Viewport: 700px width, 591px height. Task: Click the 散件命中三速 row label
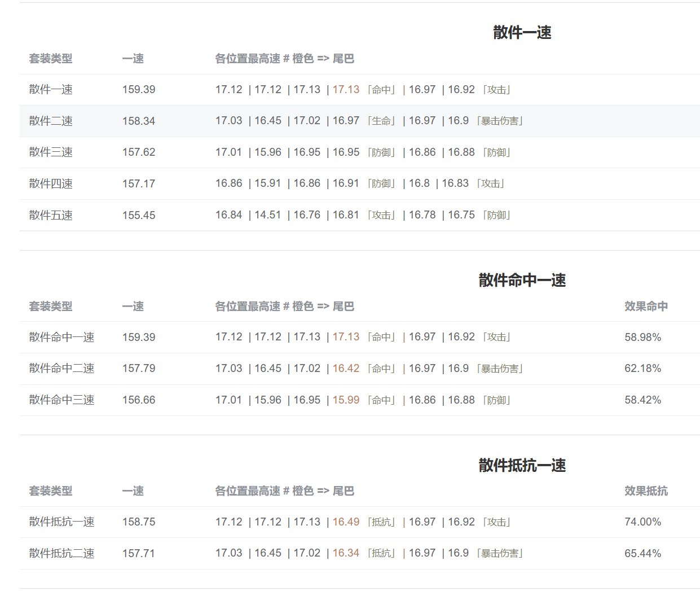point(61,400)
